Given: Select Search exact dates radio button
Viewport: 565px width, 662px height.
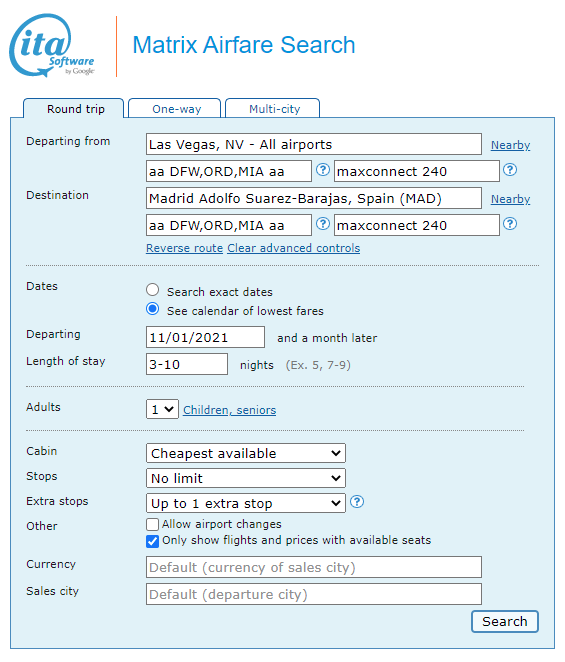Looking at the screenshot, I should [152, 290].
